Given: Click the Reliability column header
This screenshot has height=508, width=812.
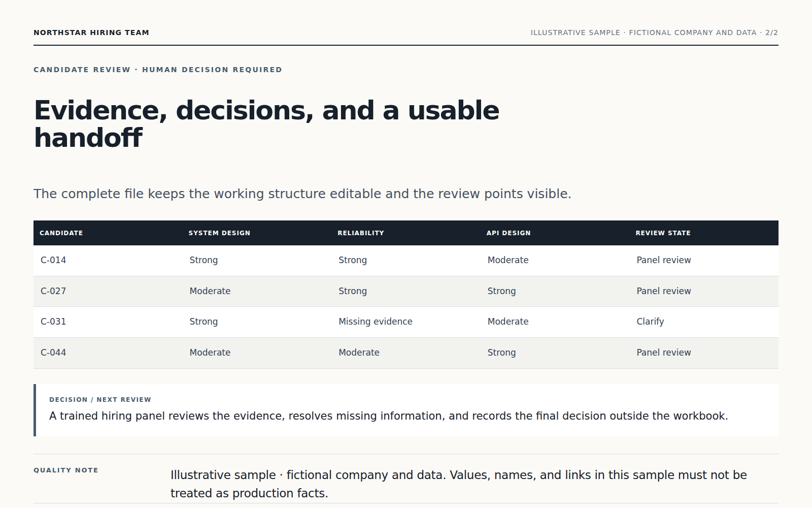Looking at the screenshot, I should pyautogui.click(x=361, y=233).
